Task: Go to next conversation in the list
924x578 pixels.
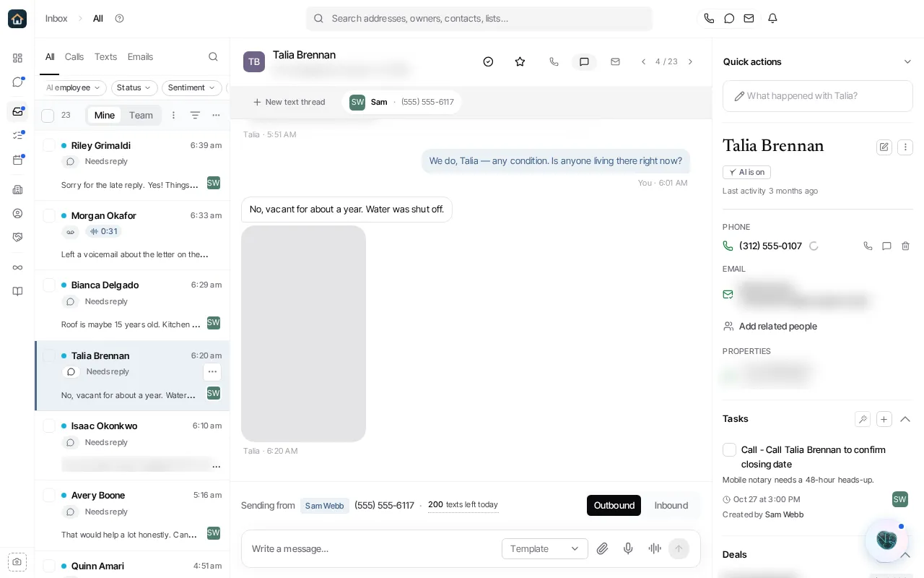Action: [x=690, y=61]
